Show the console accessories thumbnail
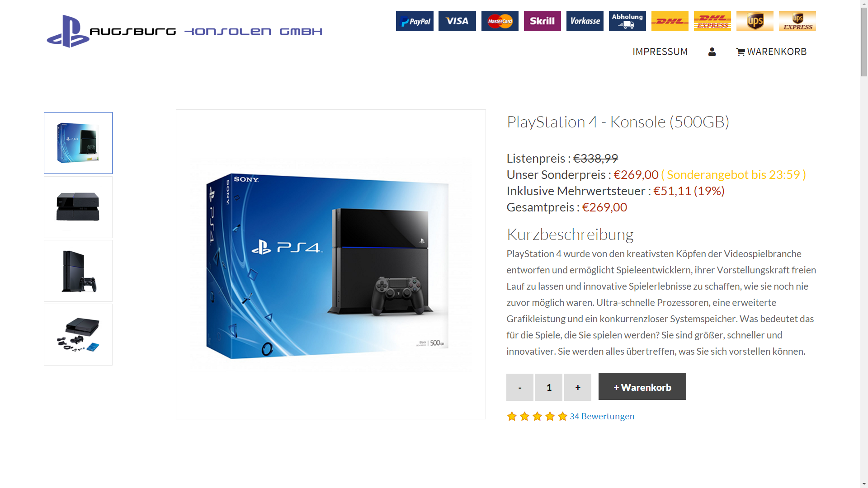Image resolution: width=868 pixels, height=488 pixels. coord(78,334)
